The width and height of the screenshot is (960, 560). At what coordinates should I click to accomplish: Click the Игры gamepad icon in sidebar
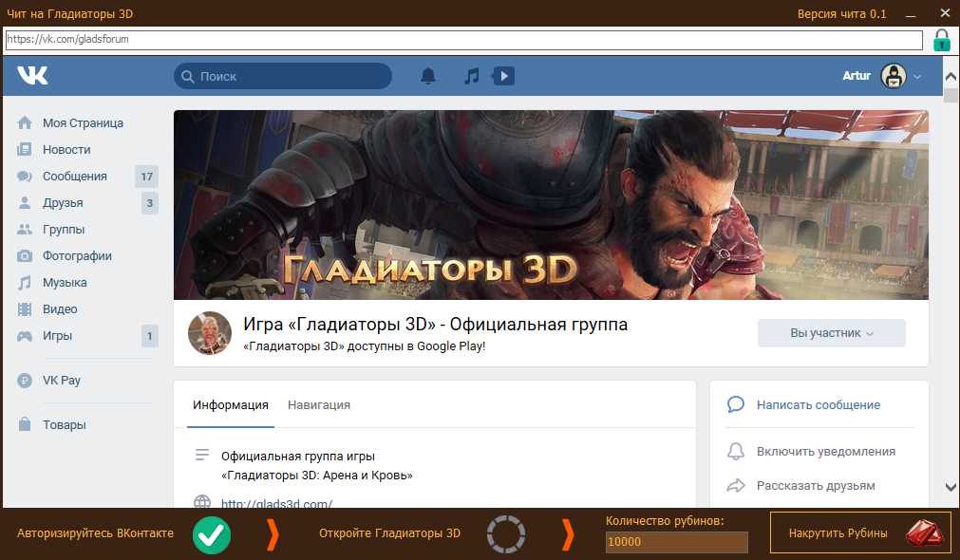[25, 336]
